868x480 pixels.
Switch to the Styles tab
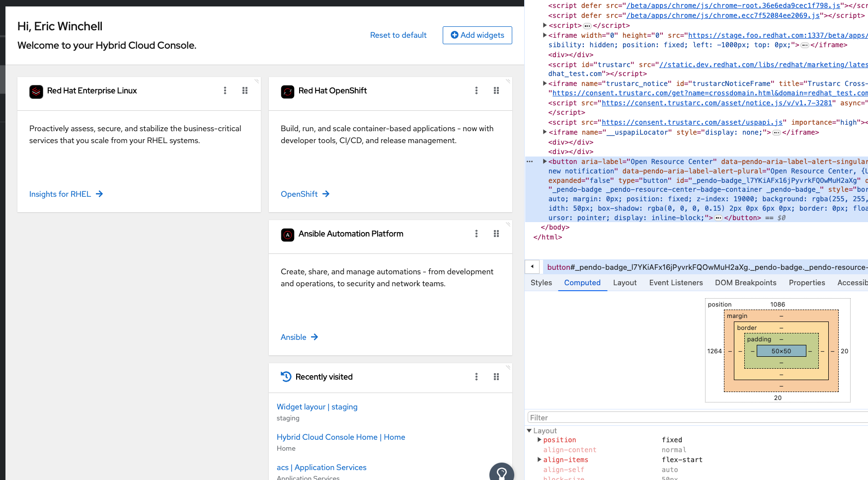click(541, 283)
